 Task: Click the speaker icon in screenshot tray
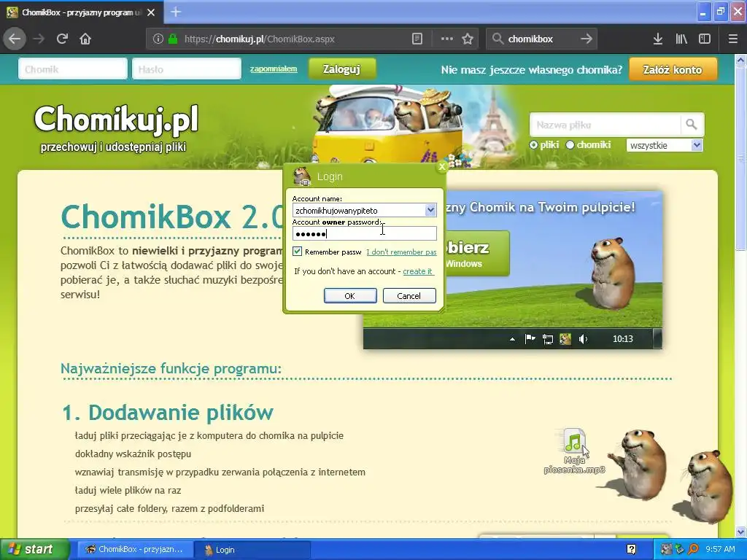point(583,339)
